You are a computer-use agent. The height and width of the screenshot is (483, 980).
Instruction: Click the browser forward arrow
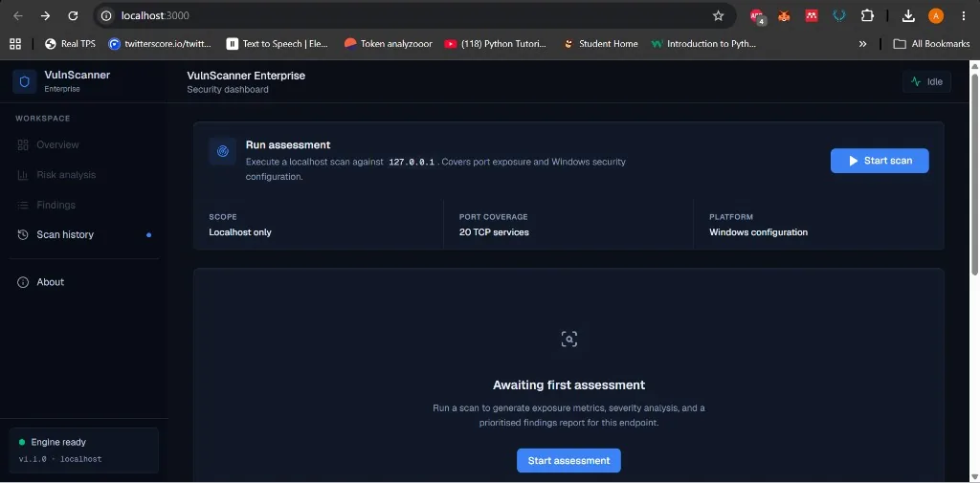tap(45, 16)
